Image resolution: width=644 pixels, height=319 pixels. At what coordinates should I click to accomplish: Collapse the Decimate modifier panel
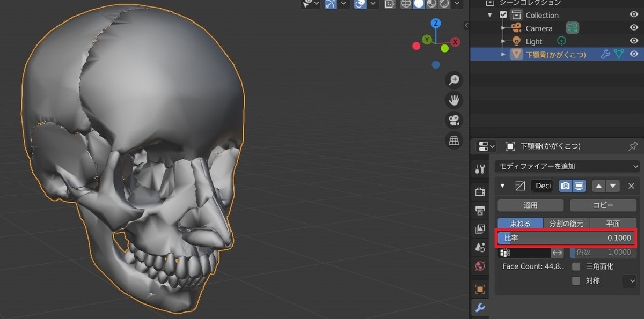click(x=503, y=186)
